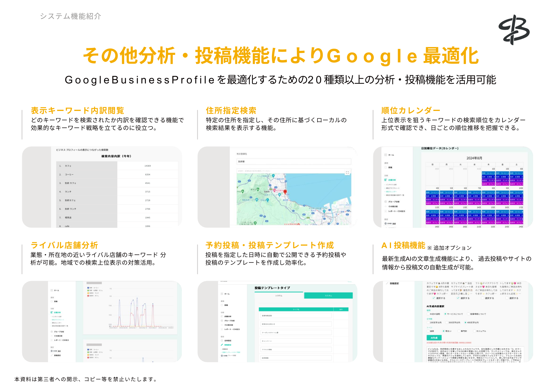
Task: Uncheck the second 選択する checkbox
Action: tap(458, 298)
